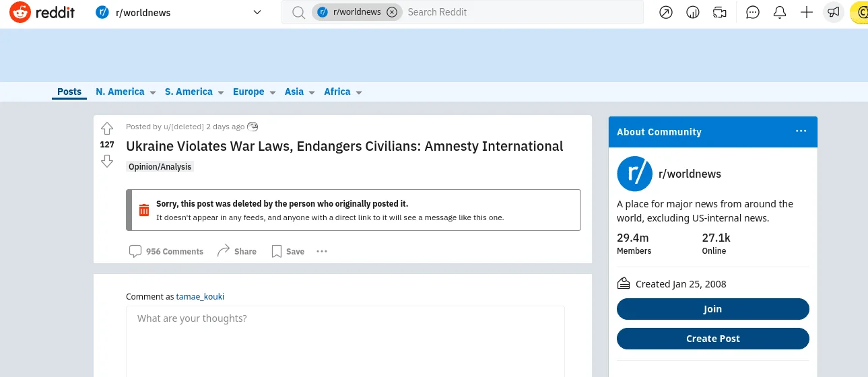Image resolution: width=868 pixels, height=377 pixels.
Task: Click the Create Post button
Action: (712, 339)
